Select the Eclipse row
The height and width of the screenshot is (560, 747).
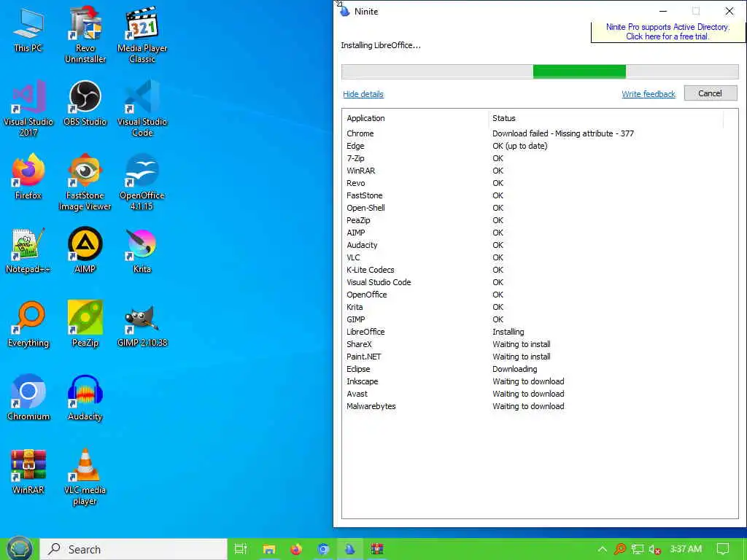540,368
